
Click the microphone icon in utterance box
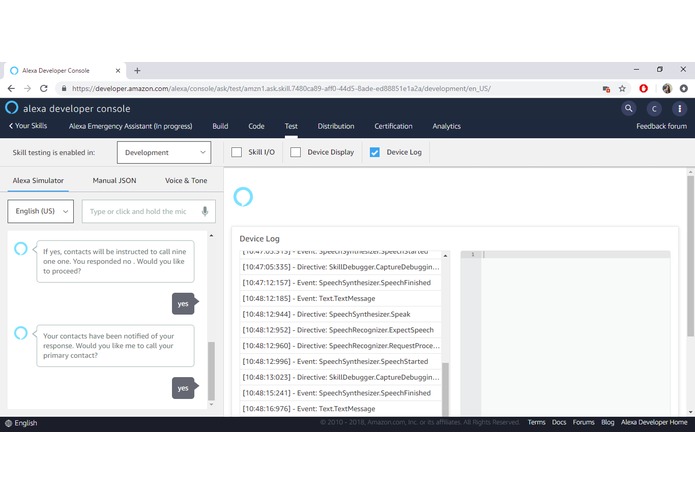click(205, 211)
